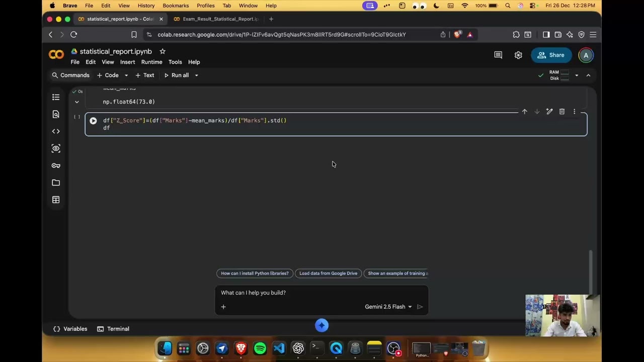Open the Run all dropdown arrow
Viewport: 644px width, 362px height.
pyautogui.click(x=196, y=75)
